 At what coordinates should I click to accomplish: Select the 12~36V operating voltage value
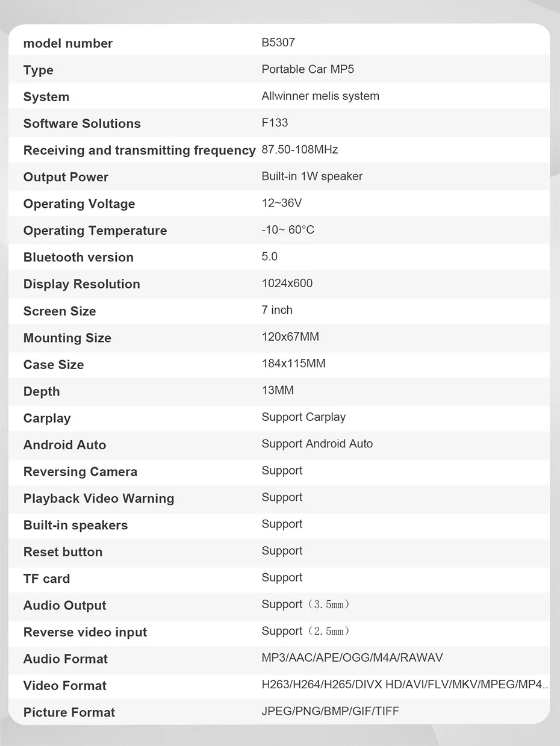282,203
